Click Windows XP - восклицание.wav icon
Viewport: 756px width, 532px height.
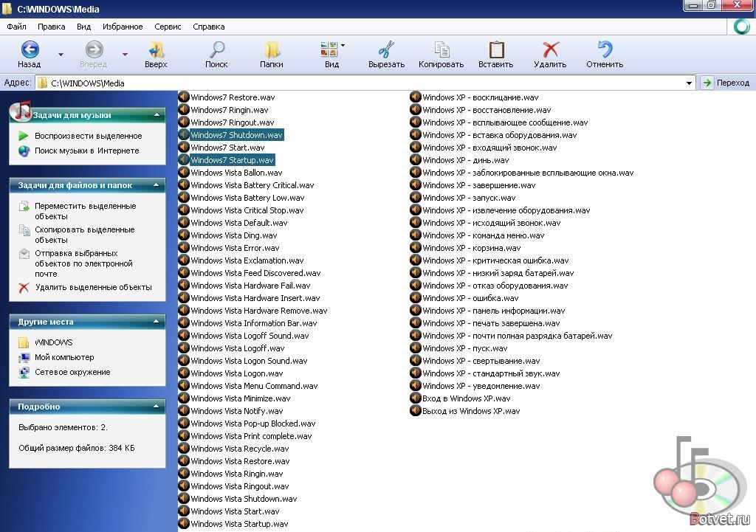[x=416, y=97]
